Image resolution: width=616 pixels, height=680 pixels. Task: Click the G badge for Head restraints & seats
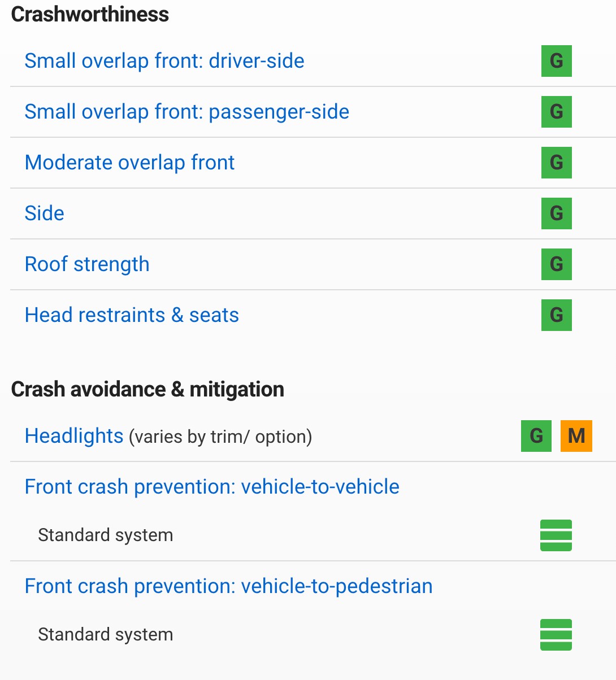557,315
